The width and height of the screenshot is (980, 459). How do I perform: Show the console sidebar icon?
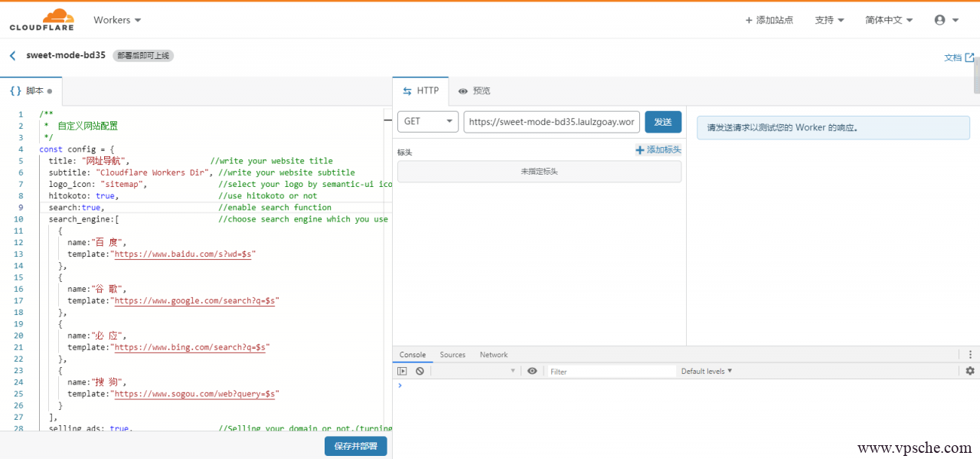pos(402,371)
